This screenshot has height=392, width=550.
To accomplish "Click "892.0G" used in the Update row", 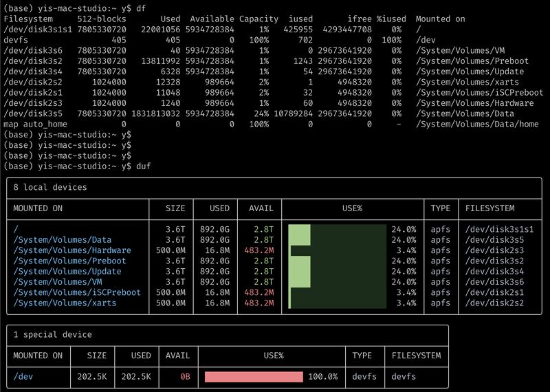I will [x=214, y=272].
